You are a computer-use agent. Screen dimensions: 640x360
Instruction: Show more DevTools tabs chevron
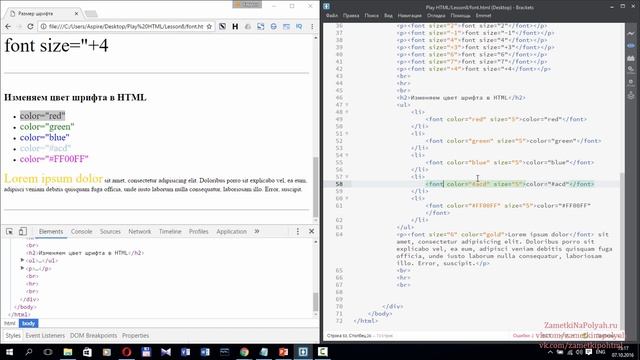(x=257, y=231)
